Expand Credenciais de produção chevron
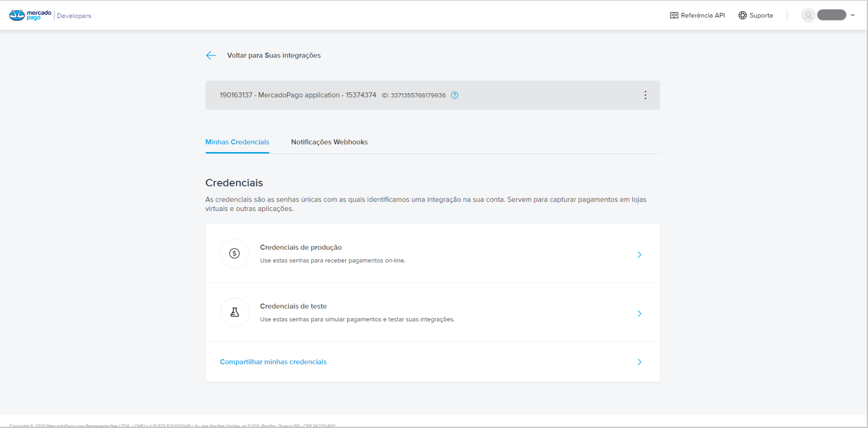868x428 pixels. (x=639, y=255)
